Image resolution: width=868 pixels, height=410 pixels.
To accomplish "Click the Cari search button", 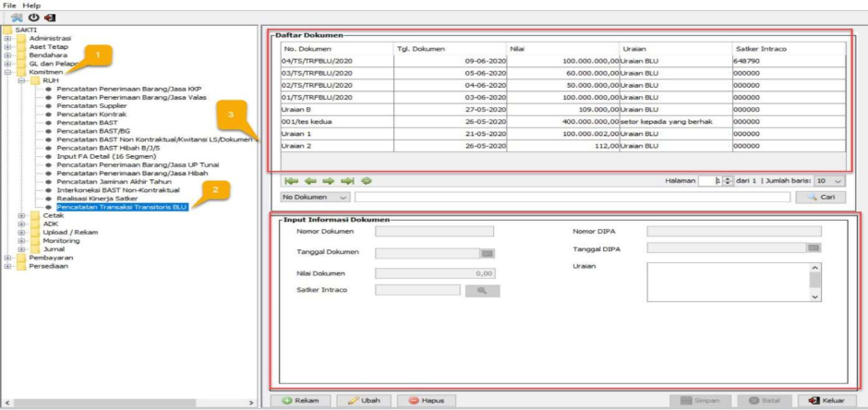I will pos(819,198).
